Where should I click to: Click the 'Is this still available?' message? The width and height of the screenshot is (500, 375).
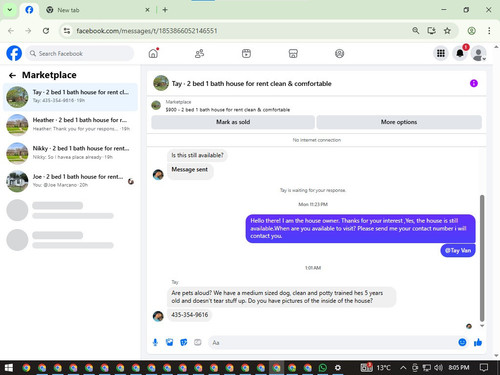197,155
